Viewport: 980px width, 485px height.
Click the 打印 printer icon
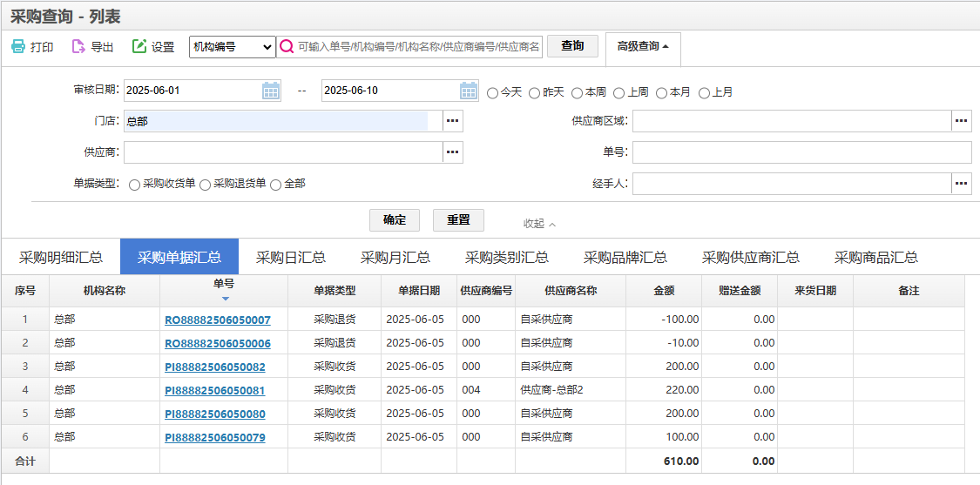tap(18, 47)
